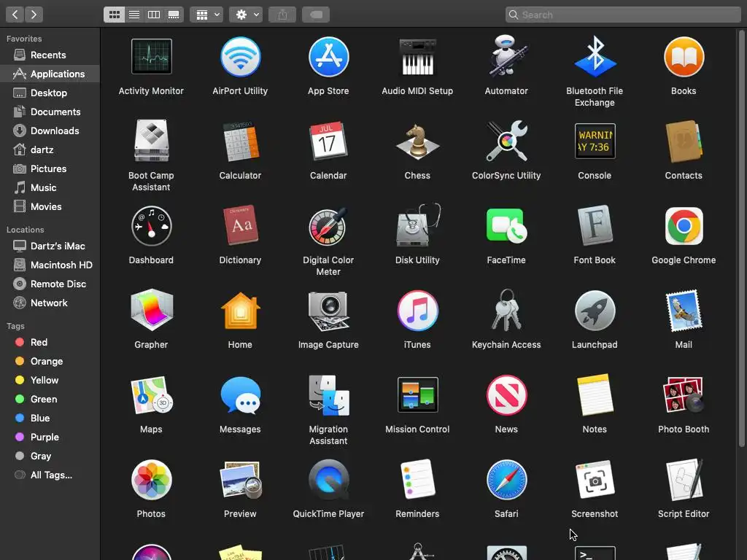Open the Safari compass icon
The height and width of the screenshot is (560, 747).
pyautogui.click(x=506, y=480)
